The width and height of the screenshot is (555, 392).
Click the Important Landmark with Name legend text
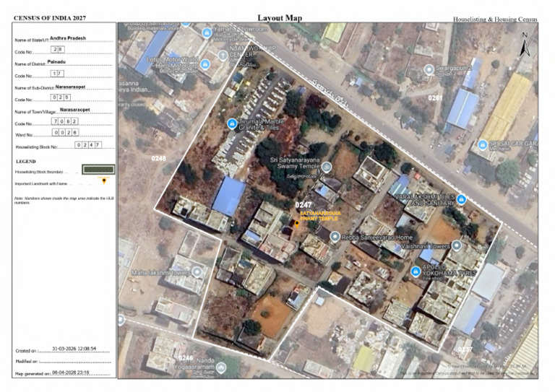pos(40,184)
